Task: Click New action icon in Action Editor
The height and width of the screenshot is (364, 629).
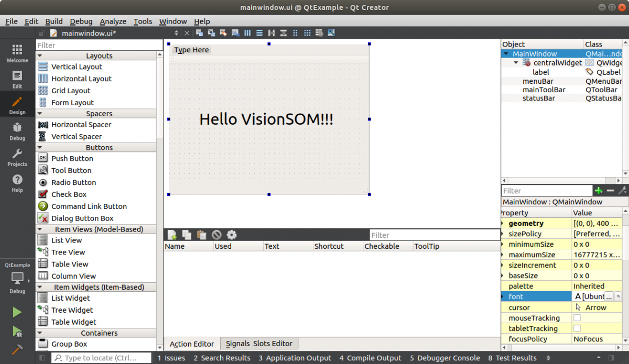Action: click(x=172, y=235)
